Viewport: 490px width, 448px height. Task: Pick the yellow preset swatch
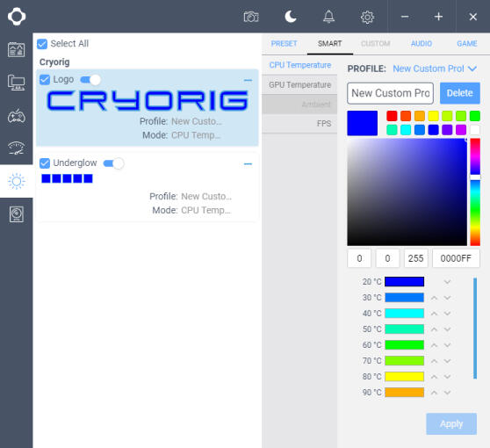433,116
